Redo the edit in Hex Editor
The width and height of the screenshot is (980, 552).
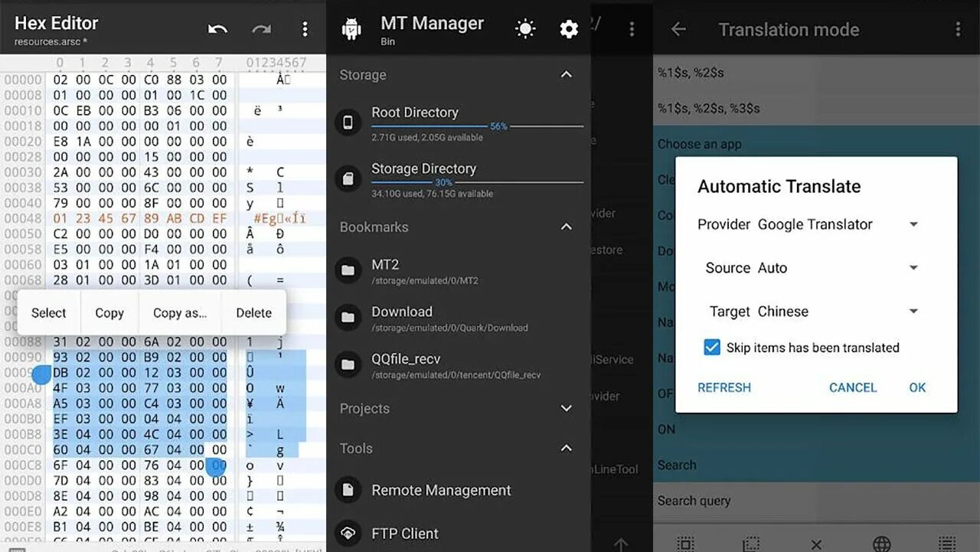coord(261,29)
